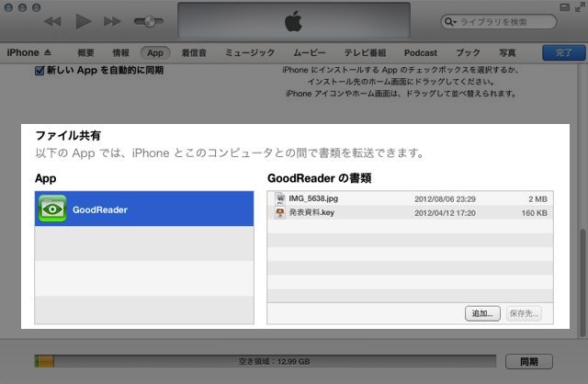588x384 pixels.
Task: Open the ブック tab
Action: tap(468, 53)
